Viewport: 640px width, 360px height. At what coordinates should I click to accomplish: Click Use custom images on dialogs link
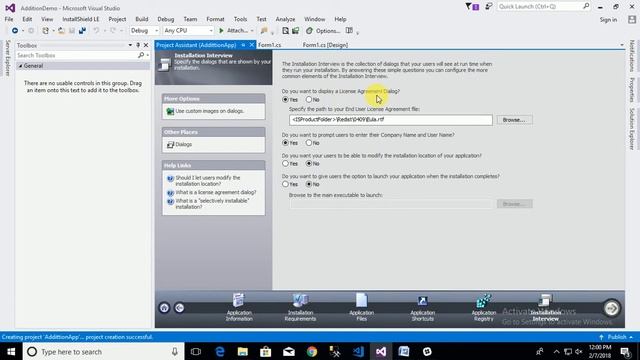209,111
